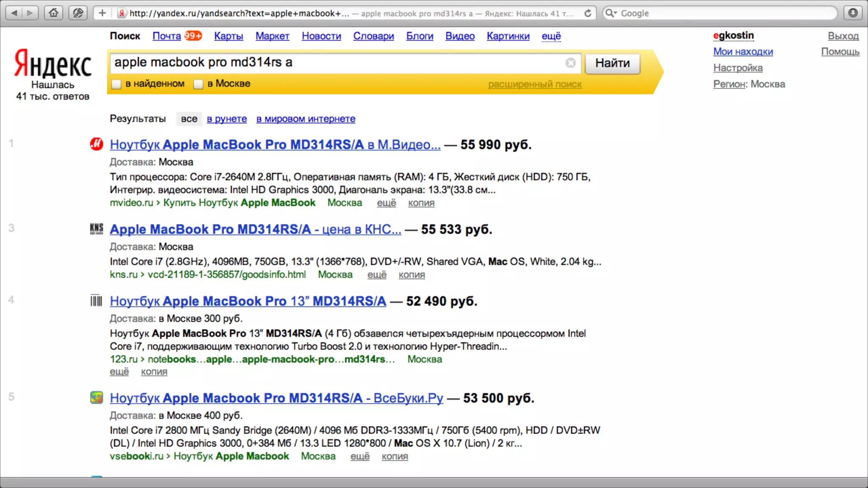Viewport: 868px width, 488px height.
Task: Expand the 'ещё' services menu
Action: point(551,36)
